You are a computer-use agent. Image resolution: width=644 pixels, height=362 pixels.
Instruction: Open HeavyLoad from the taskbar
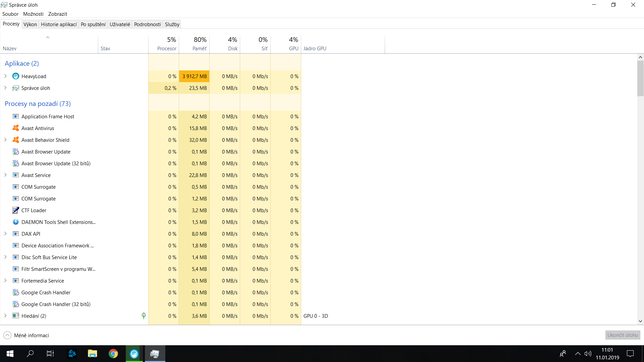[134, 354]
